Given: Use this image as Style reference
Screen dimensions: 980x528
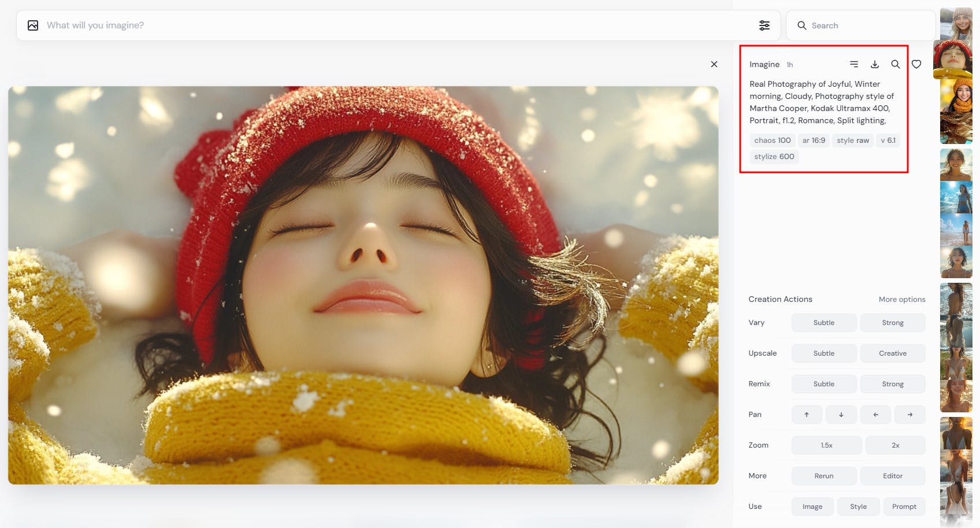Looking at the screenshot, I should tap(858, 507).
